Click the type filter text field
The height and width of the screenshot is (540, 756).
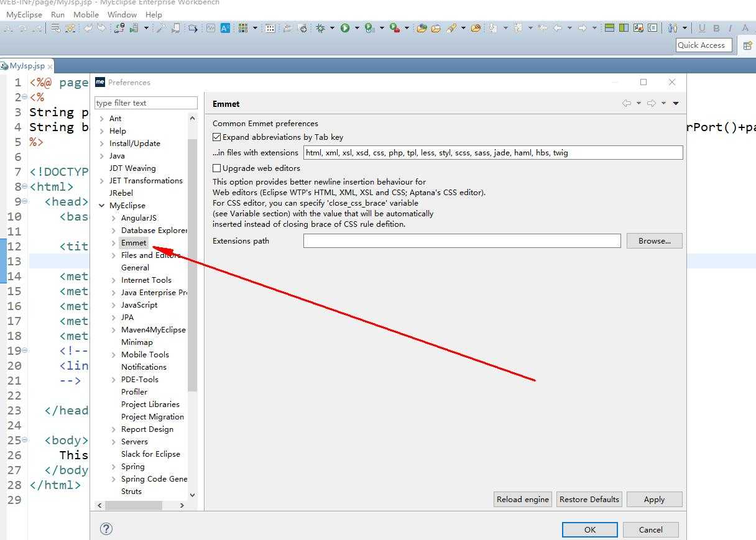[x=146, y=103]
